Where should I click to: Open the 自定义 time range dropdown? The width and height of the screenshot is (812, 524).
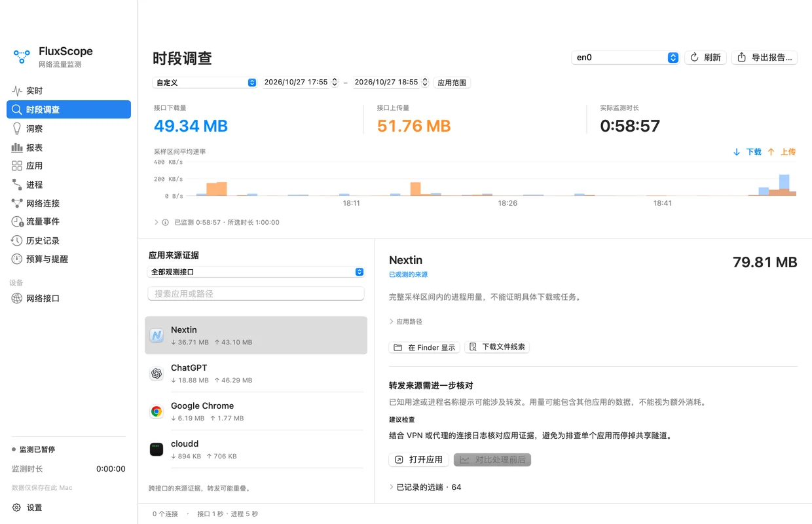(x=205, y=83)
